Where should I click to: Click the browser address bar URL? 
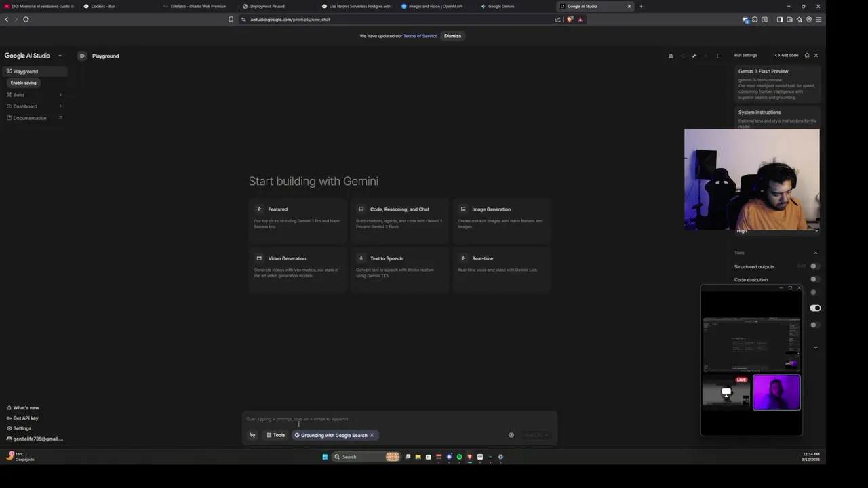[290, 20]
